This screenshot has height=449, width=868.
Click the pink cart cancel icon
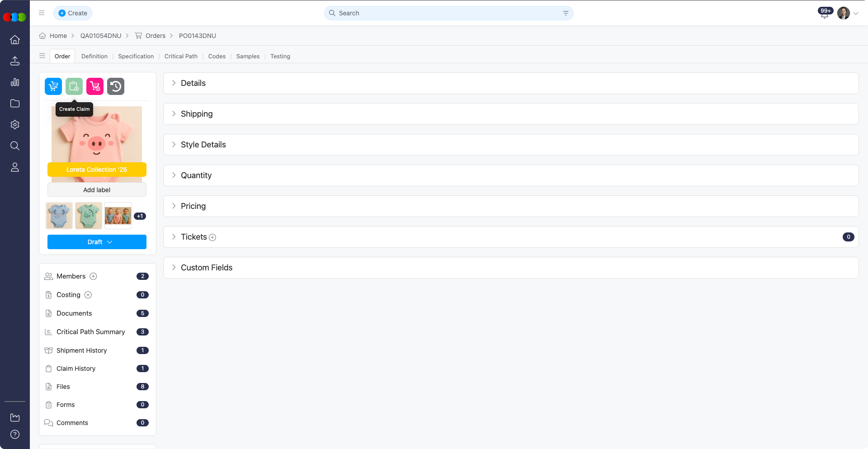tap(95, 86)
